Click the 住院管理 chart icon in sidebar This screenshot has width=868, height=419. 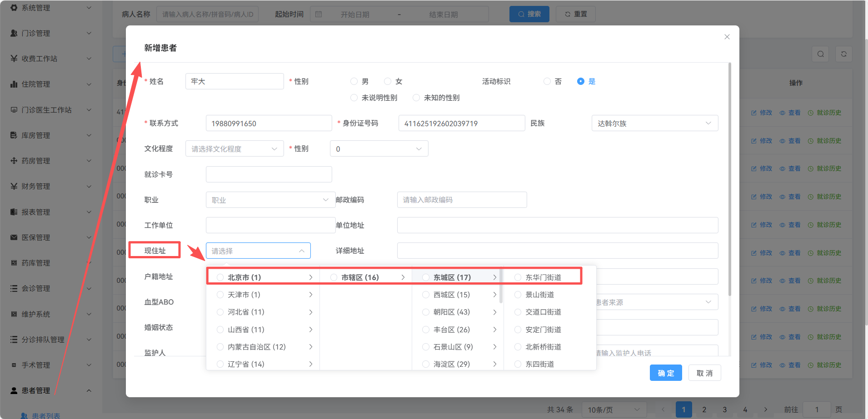click(x=14, y=84)
